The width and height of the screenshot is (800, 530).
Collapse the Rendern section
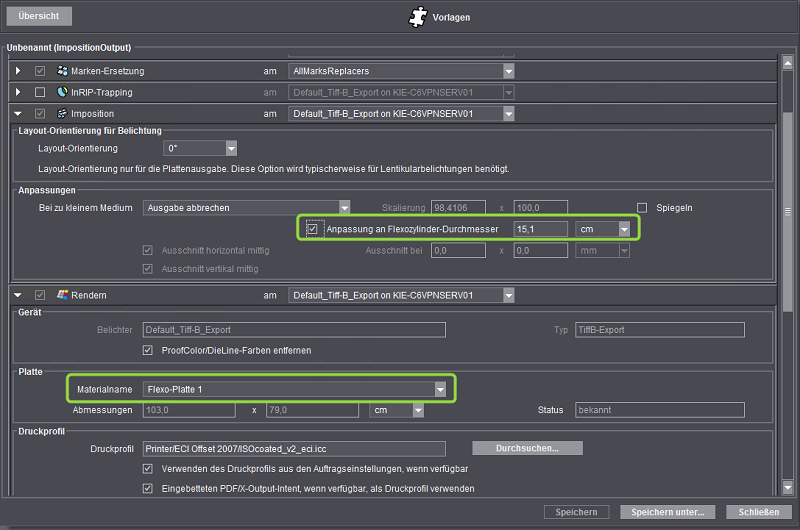[x=18, y=295]
